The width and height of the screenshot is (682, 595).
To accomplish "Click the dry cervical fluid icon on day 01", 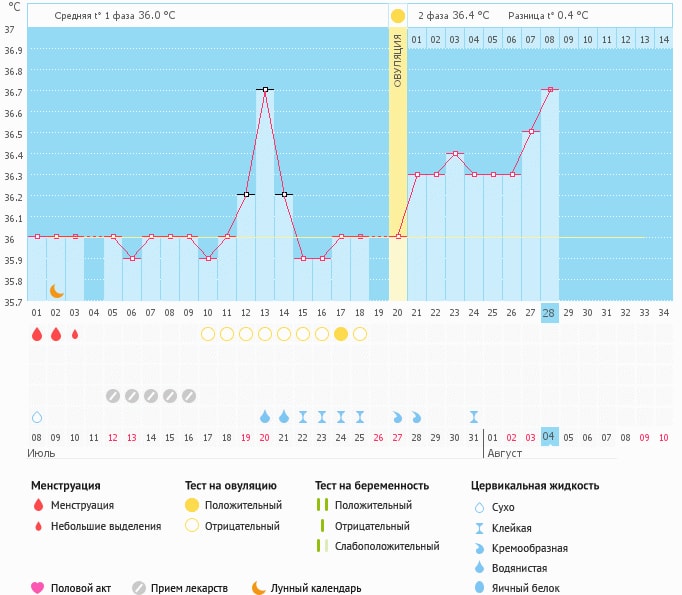I will coord(37,416).
